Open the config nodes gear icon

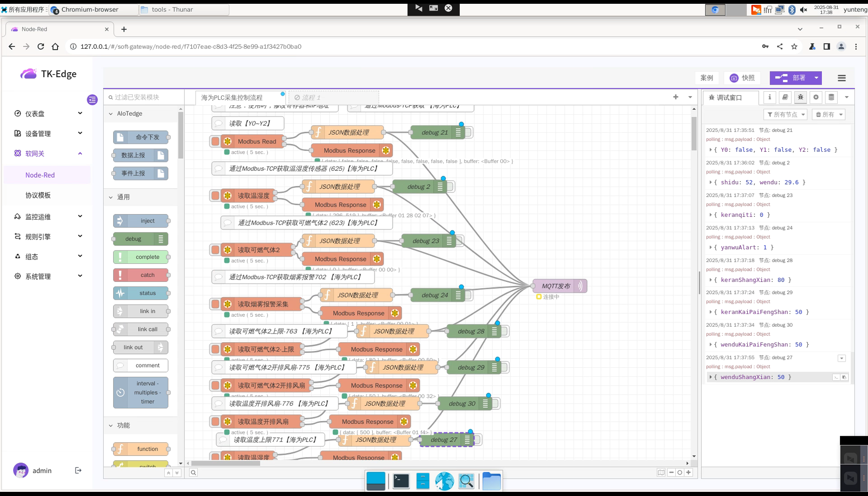(816, 97)
